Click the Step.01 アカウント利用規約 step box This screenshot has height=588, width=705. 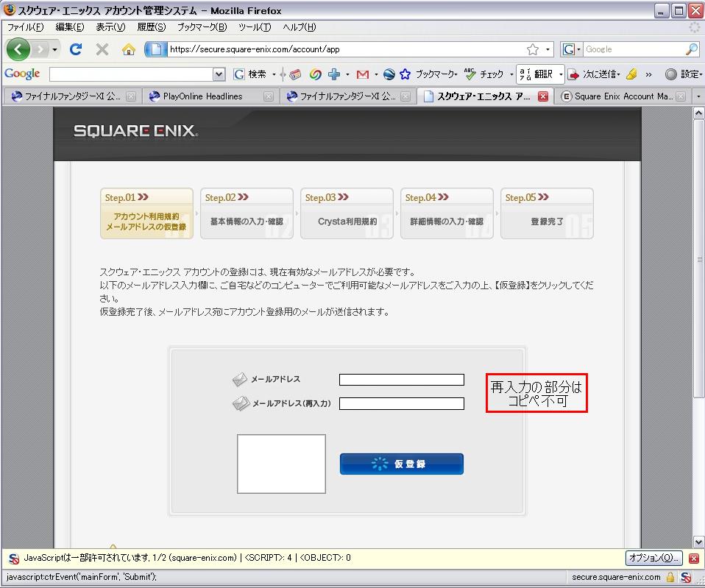(146, 213)
